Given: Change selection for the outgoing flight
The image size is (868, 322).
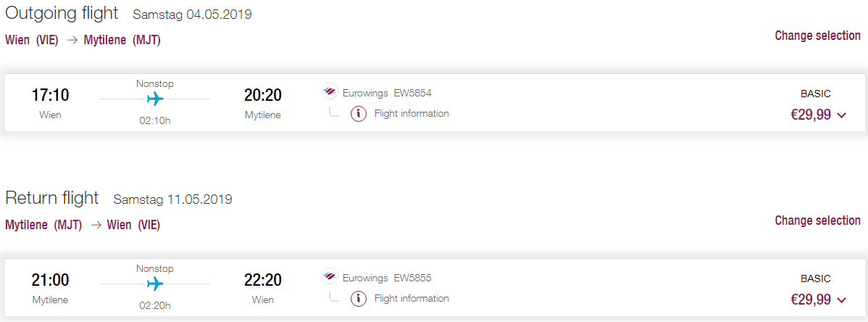Looking at the screenshot, I should (x=817, y=36).
